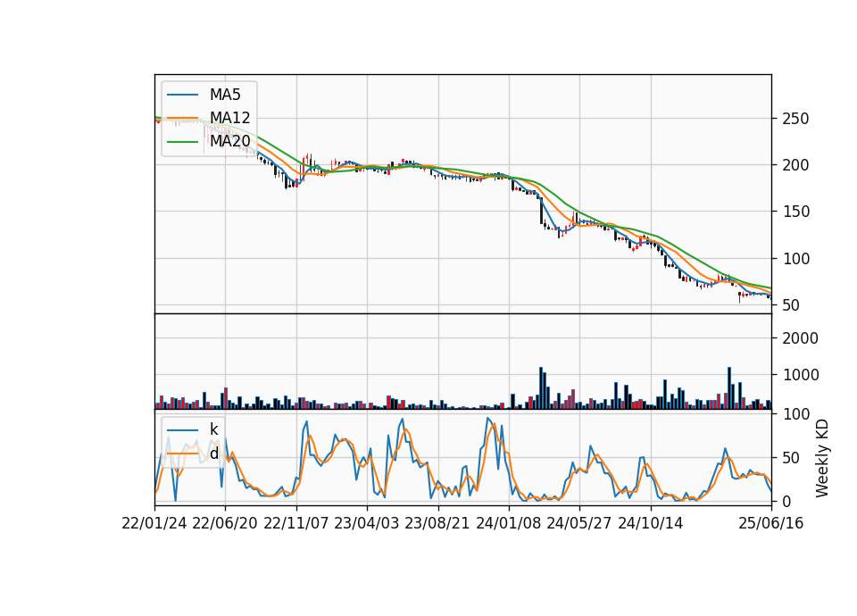Click the MA20 legend label

(x=229, y=141)
